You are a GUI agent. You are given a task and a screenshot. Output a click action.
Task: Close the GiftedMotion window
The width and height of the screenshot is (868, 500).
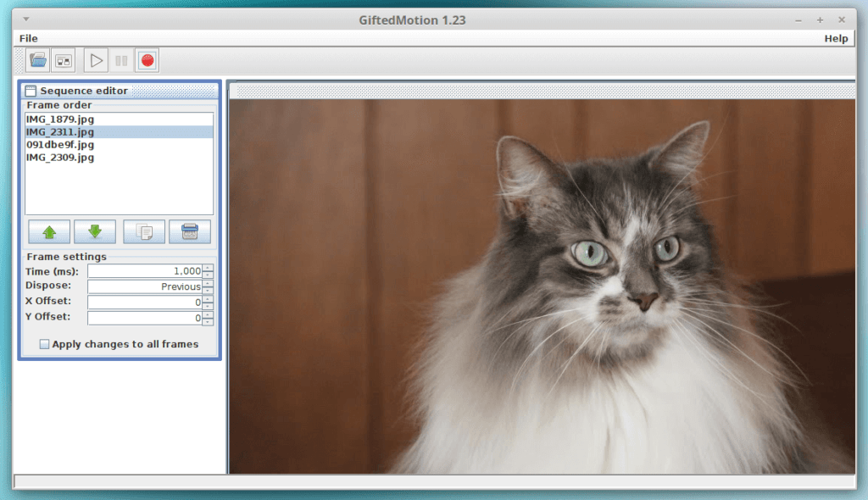842,20
